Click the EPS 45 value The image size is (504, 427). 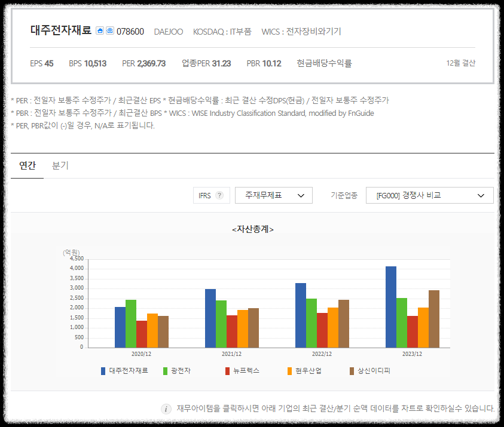point(41,63)
